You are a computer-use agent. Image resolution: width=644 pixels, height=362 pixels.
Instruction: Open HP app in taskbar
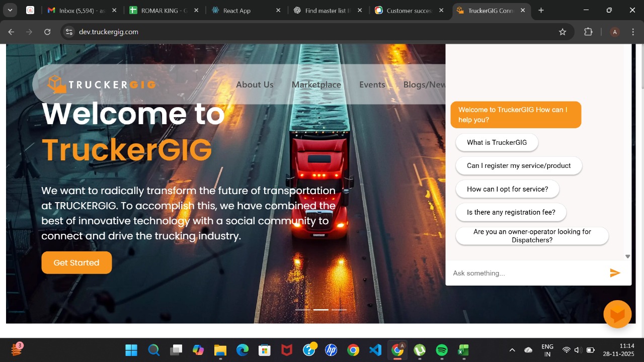tap(331, 350)
